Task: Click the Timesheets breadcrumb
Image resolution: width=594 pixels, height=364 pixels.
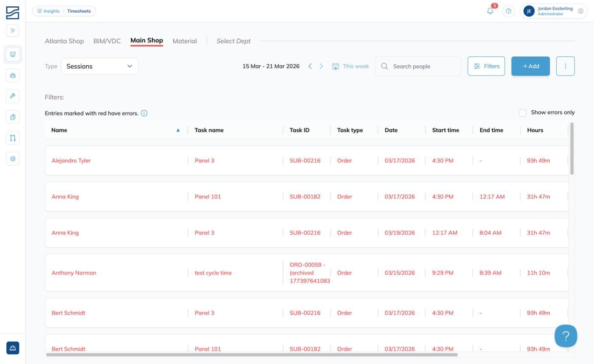Action: (x=79, y=11)
